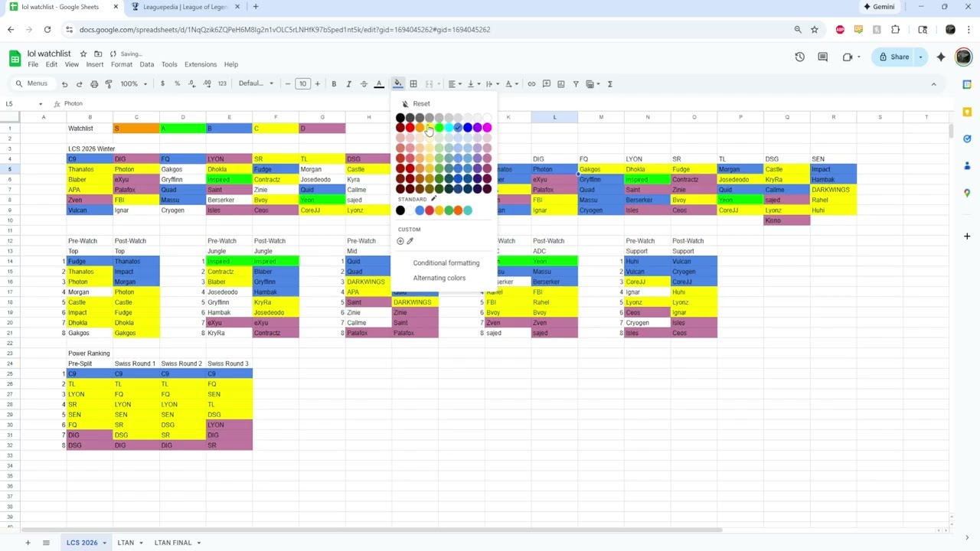Increase decimal places
Image resolution: width=980 pixels, height=551 pixels.
207,84
